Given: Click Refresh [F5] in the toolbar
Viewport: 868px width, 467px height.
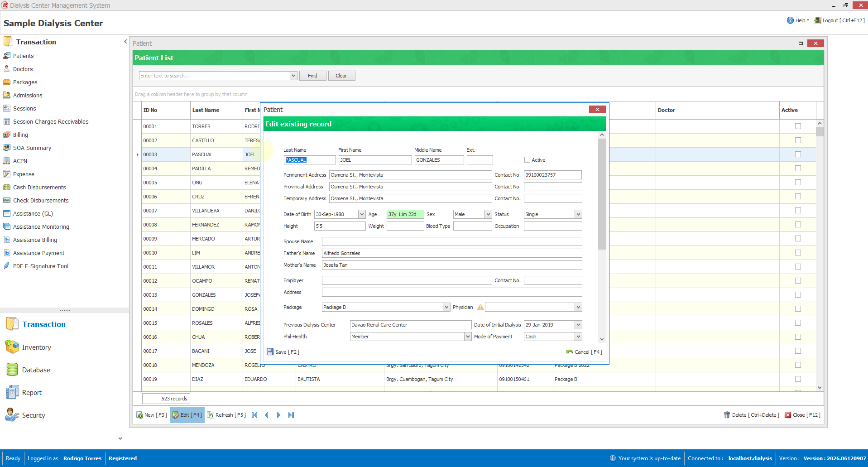Looking at the screenshot, I should click(x=226, y=415).
